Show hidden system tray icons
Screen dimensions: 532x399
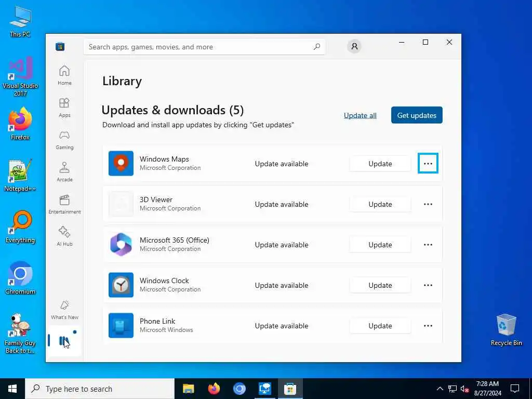pos(440,389)
